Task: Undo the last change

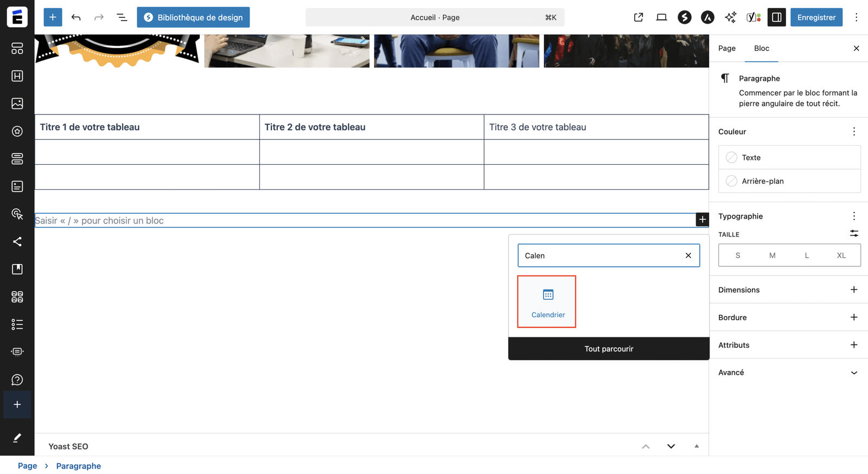Action: [76, 17]
